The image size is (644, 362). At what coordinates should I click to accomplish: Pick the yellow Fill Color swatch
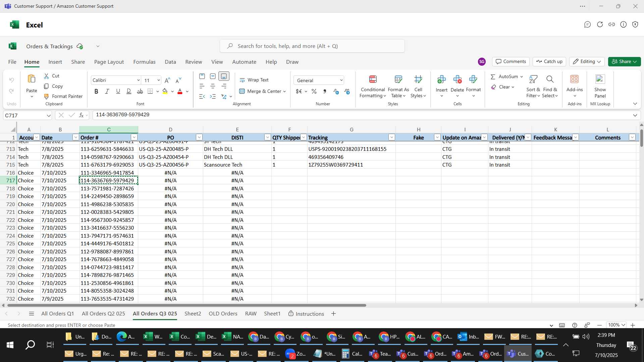point(165,92)
